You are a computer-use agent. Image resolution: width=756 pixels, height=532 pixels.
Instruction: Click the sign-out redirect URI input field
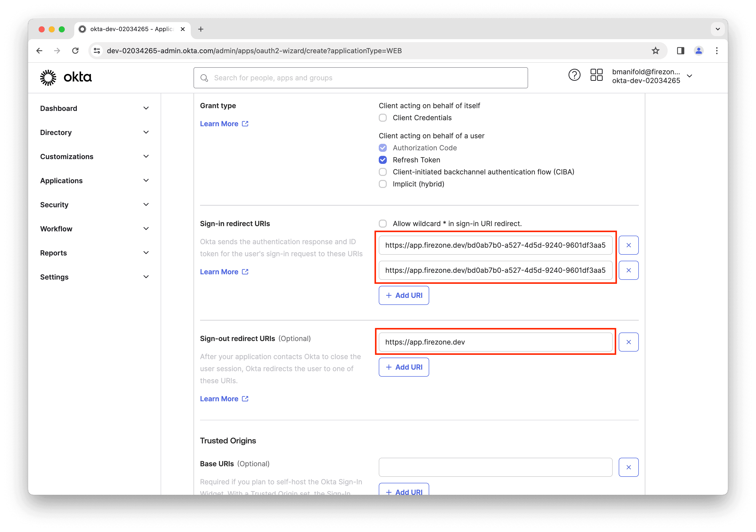tap(496, 342)
